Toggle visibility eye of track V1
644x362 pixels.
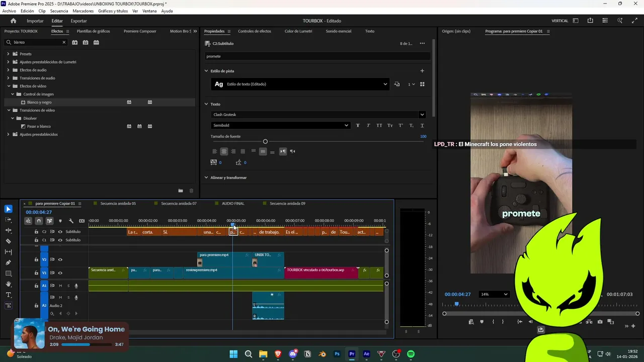tap(60, 273)
